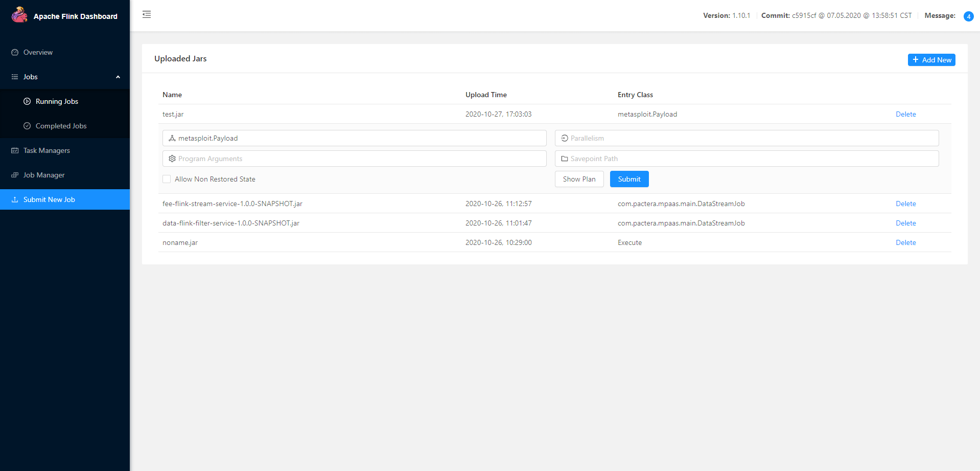Go to Completed Jobs
Image resolution: width=980 pixels, height=471 pixels.
click(x=61, y=126)
